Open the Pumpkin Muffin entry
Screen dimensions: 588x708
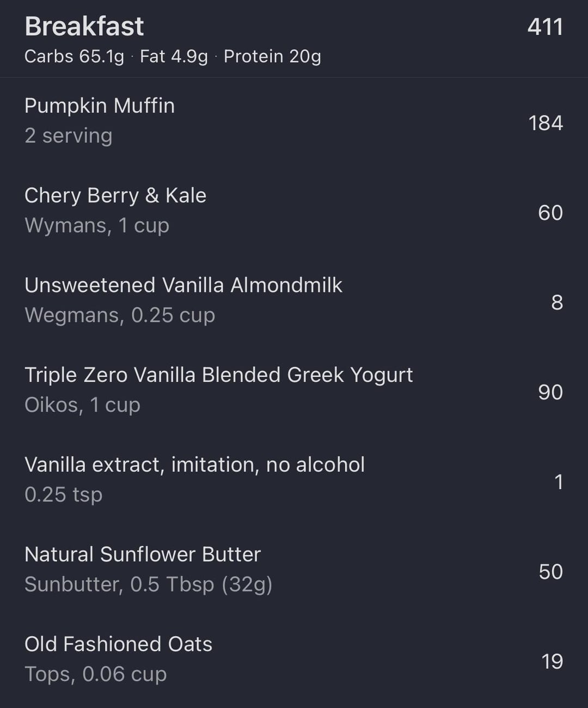[x=100, y=106]
